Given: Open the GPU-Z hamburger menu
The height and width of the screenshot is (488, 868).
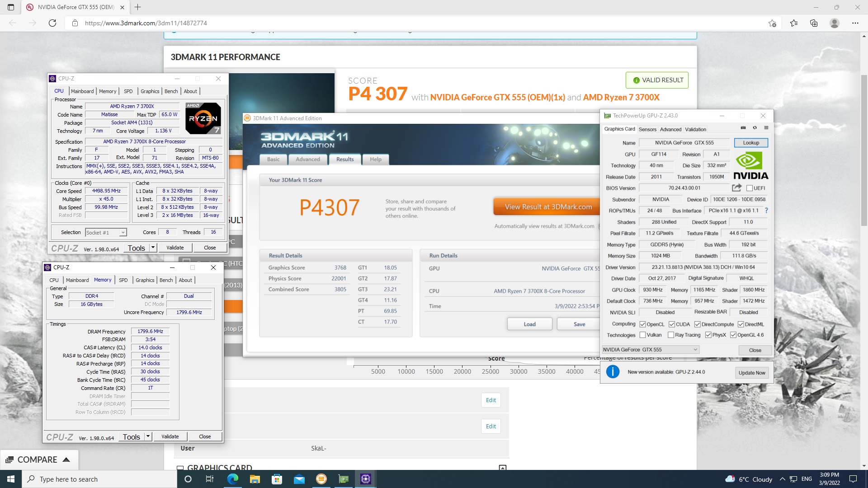Looking at the screenshot, I should (766, 128).
